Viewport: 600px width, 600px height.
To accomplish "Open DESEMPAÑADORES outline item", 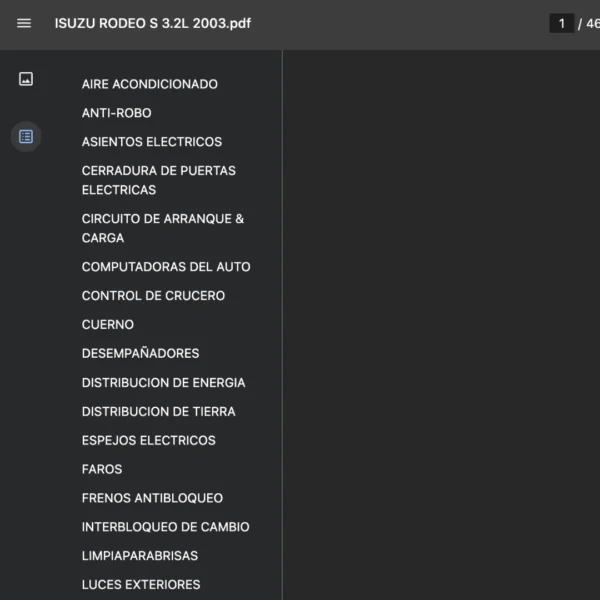I will (140, 353).
